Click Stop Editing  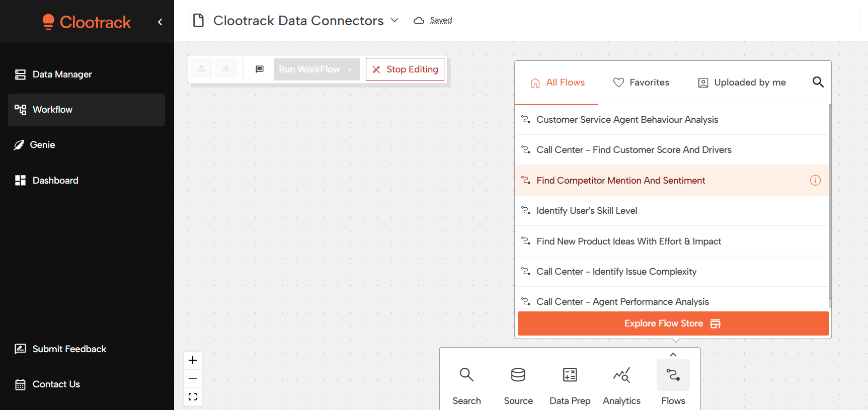405,69
